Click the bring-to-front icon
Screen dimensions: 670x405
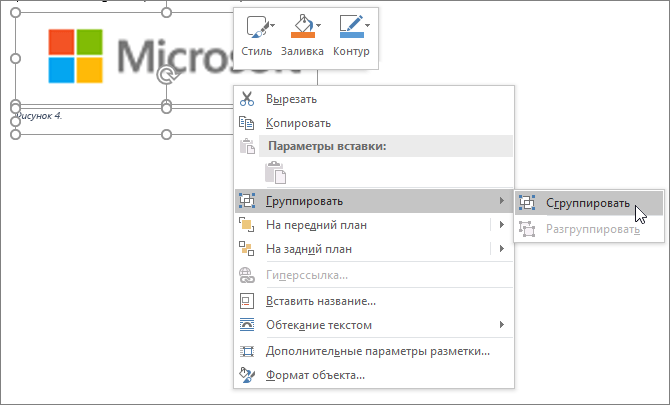(x=247, y=225)
